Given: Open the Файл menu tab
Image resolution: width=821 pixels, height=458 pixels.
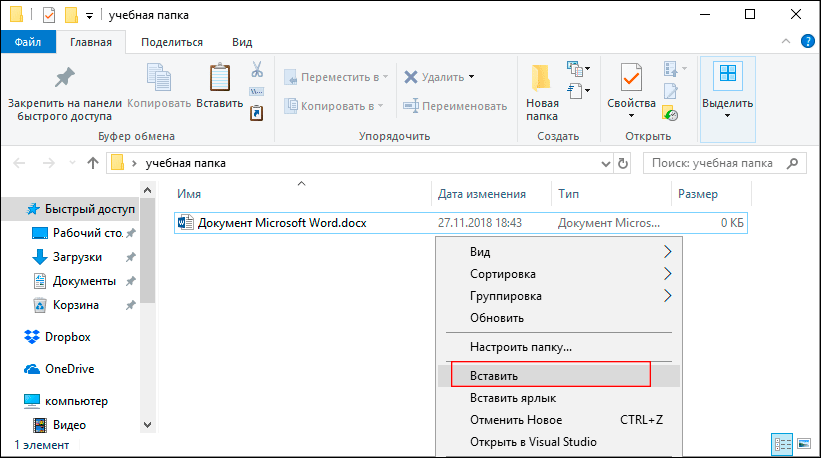Looking at the screenshot, I should [28, 42].
